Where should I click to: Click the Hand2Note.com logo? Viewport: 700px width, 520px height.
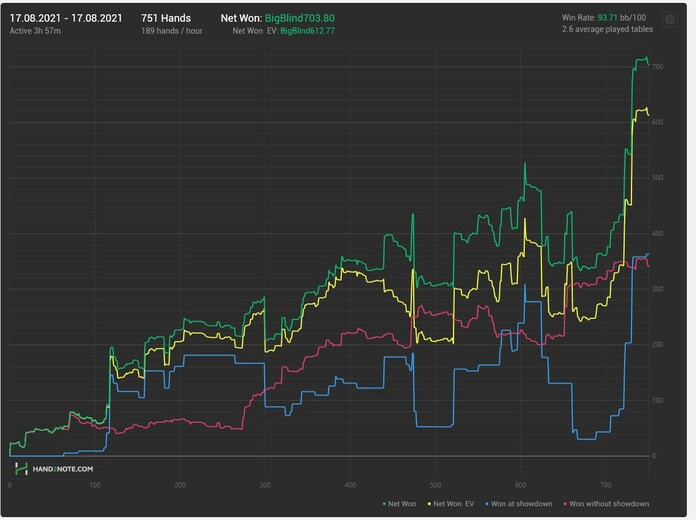54,469
